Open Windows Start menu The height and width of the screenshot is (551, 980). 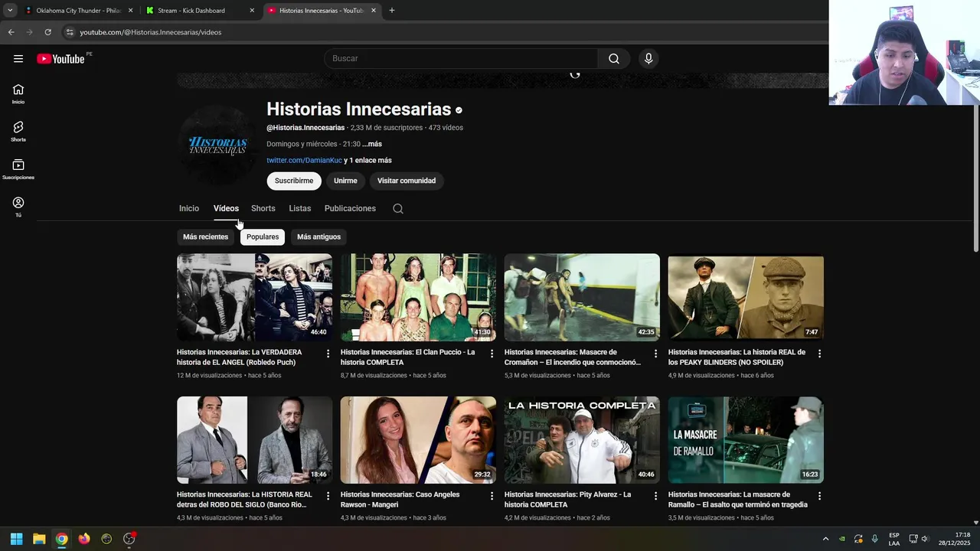(x=16, y=539)
